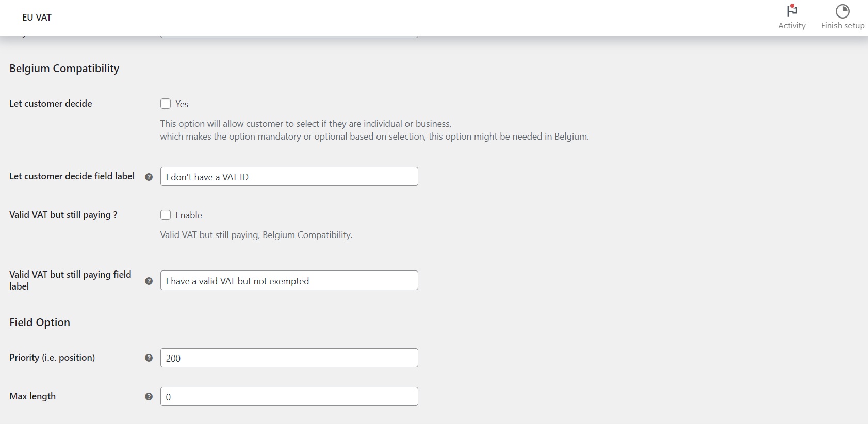This screenshot has width=868, height=424.
Task: Click the "Enable" label beside its checkbox
Action: [x=189, y=215]
